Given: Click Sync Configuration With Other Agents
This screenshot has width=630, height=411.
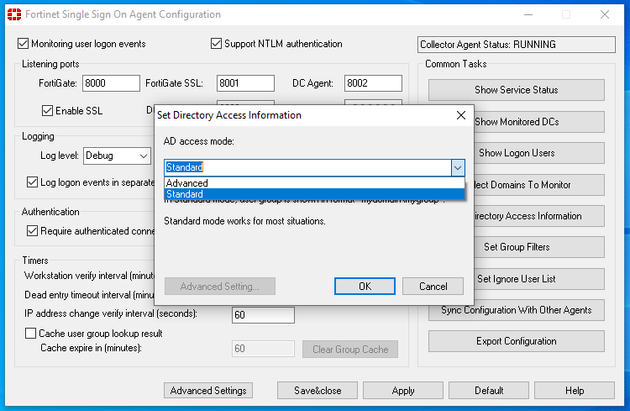Looking at the screenshot, I should point(516,310).
